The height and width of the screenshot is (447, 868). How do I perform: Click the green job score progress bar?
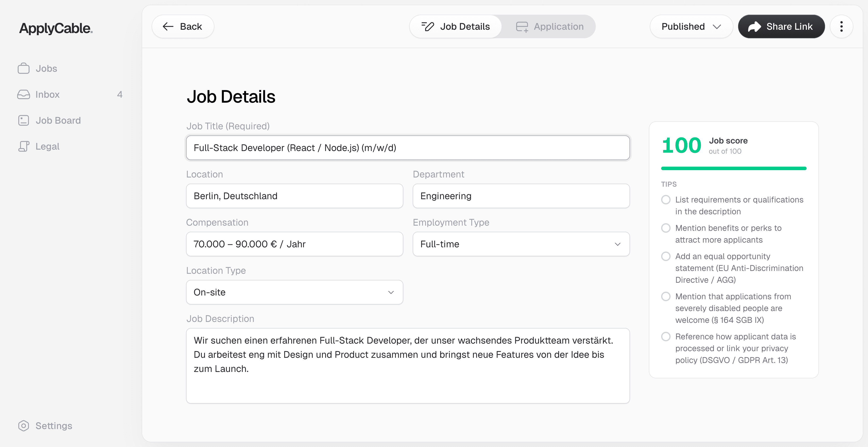tap(734, 168)
